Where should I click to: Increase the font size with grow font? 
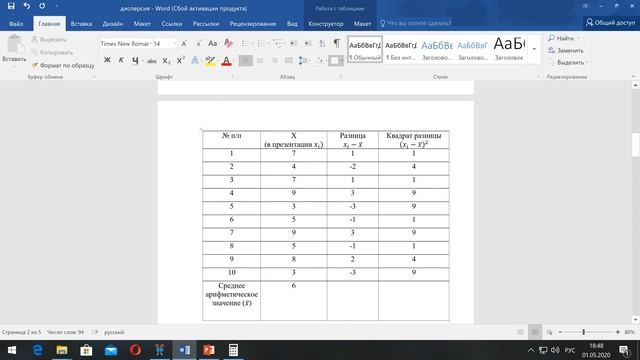coord(184,43)
